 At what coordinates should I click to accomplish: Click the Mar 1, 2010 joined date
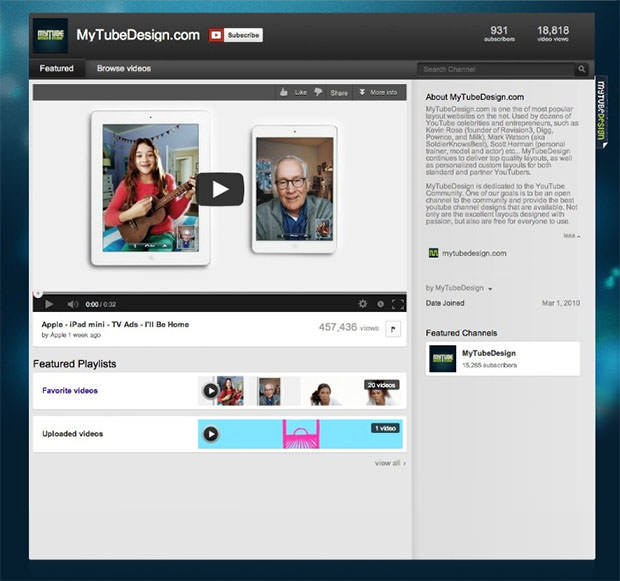coord(561,303)
